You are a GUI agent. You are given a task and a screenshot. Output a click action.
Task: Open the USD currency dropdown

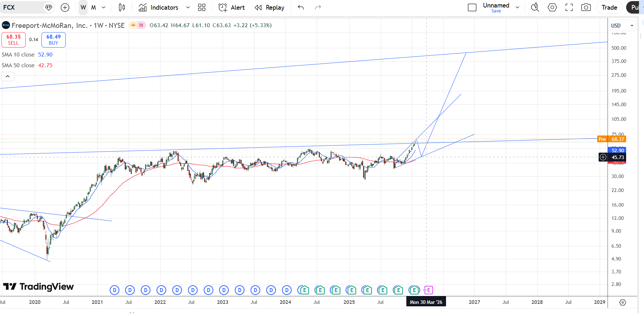pyautogui.click(x=622, y=25)
